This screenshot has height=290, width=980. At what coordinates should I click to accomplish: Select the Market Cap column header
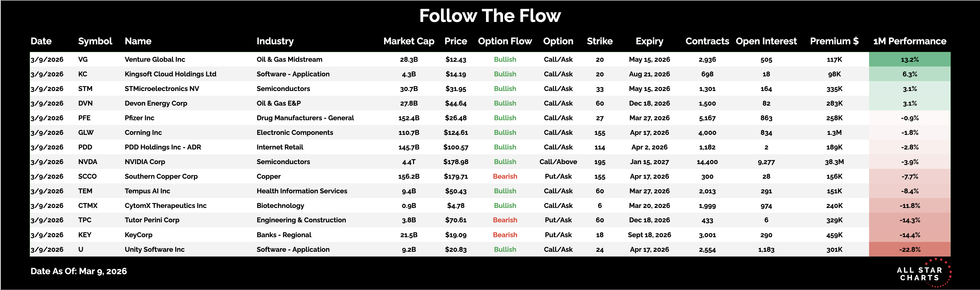click(x=409, y=41)
